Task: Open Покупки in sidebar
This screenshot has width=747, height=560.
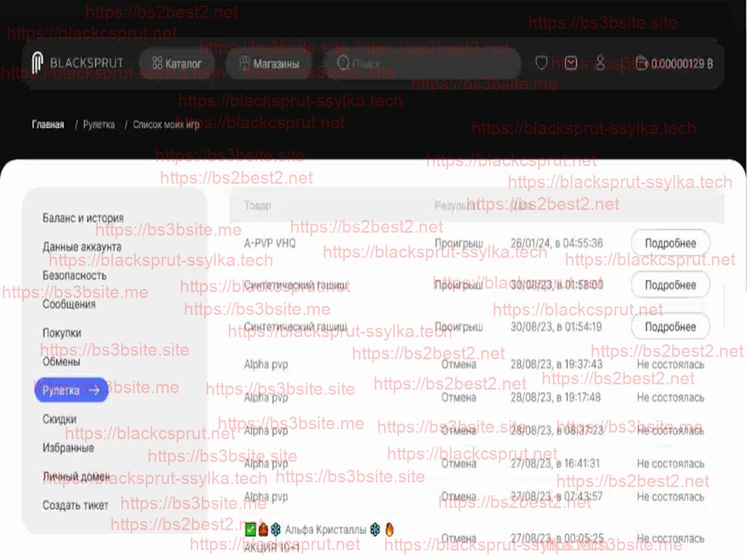Action: 61,332
